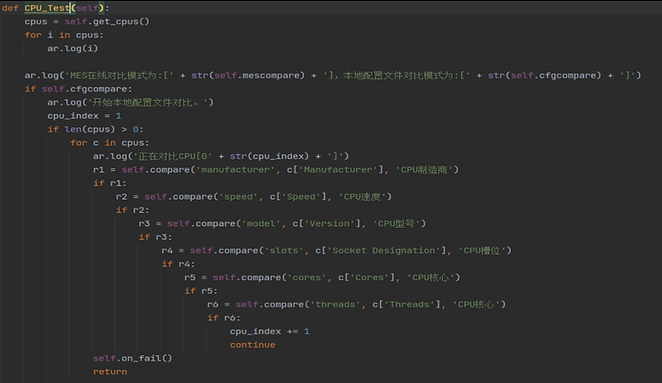The height and width of the screenshot is (383, 662).
Task: Click the 'cpu_index = 1' assignment
Action: click(x=84, y=116)
